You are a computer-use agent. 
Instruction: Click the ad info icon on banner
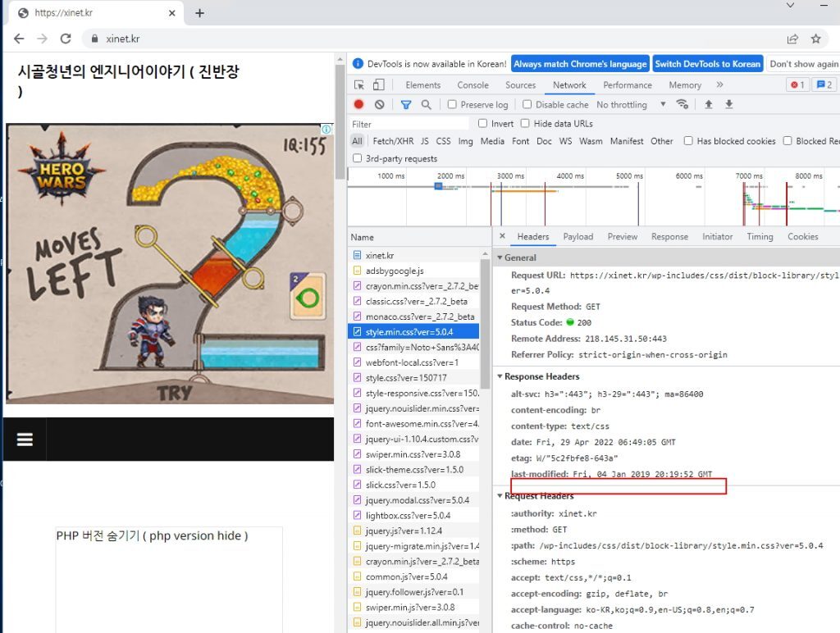(x=326, y=129)
